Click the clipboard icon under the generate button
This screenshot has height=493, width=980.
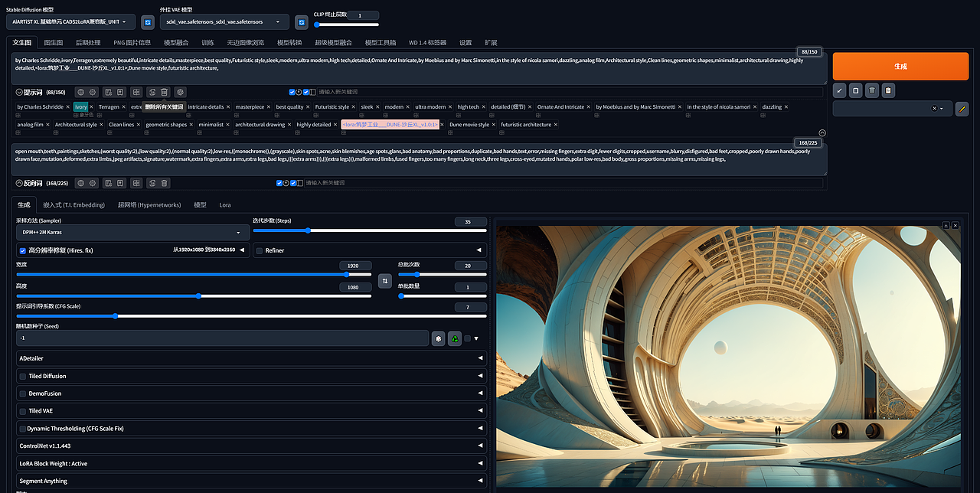888,90
